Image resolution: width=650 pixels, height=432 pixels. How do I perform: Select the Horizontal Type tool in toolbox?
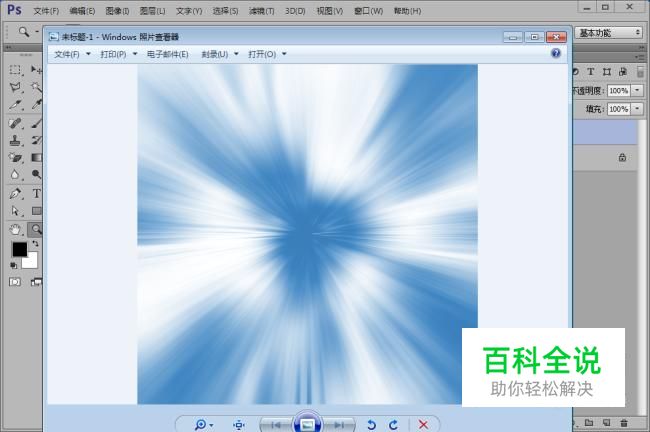[x=36, y=193]
